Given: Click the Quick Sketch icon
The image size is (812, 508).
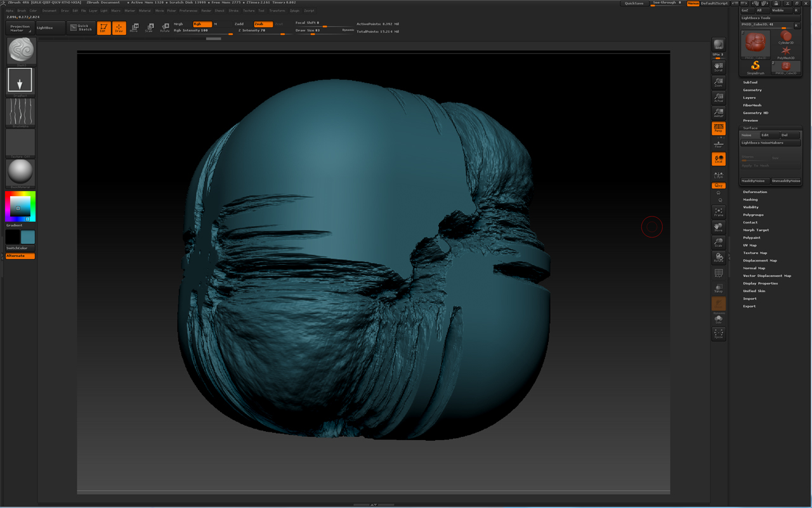Looking at the screenshot, I should [x=81, y=27].
